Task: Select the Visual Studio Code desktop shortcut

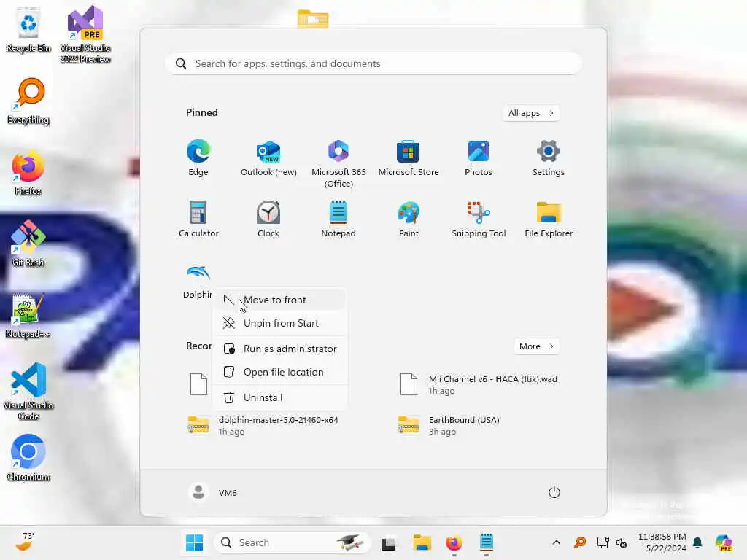Action: pos(28,392)
